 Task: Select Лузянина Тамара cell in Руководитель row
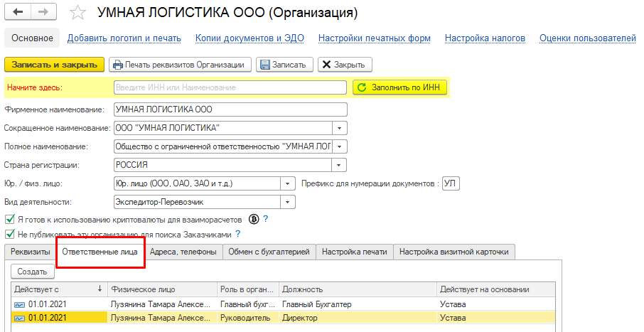click(x=162, y=318)
